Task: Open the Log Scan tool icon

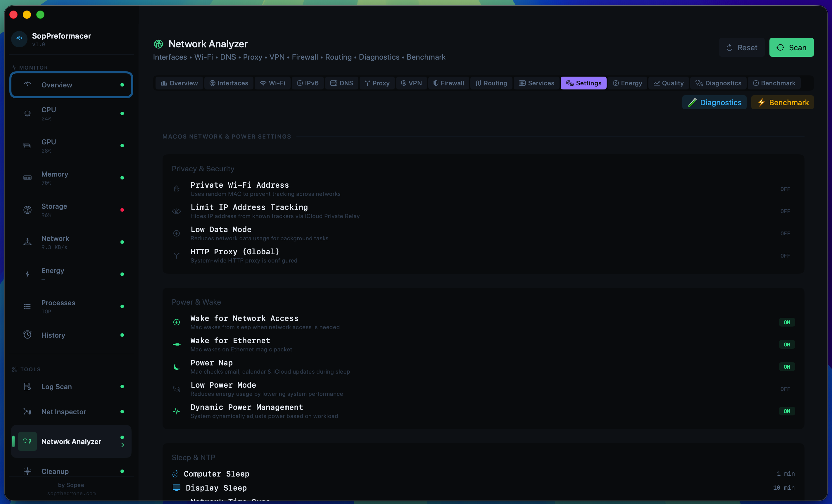Action: pyautogui.click(x=27, y=386)
